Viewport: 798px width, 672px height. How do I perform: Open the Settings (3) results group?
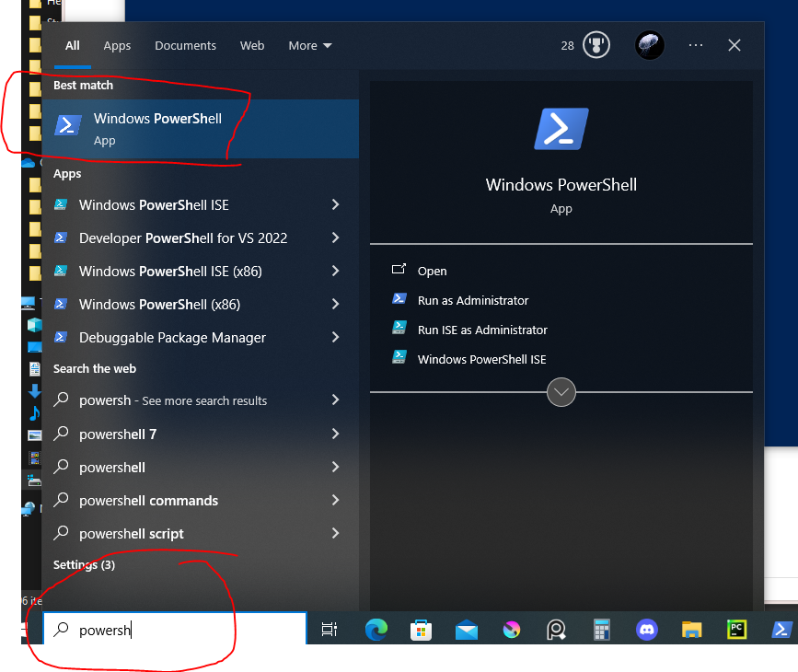[84, 564]
